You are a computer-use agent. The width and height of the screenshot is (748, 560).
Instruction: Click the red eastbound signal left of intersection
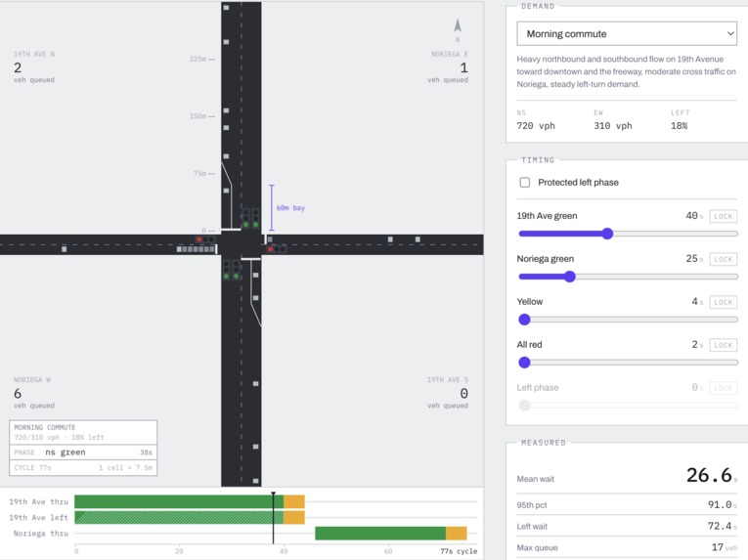205,239
